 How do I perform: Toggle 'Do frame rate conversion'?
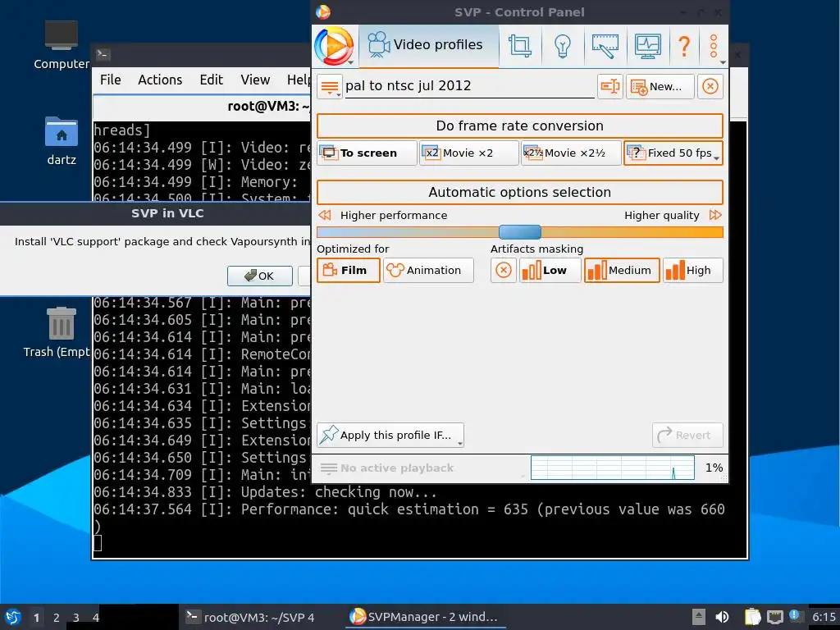(x=519, y=126)
